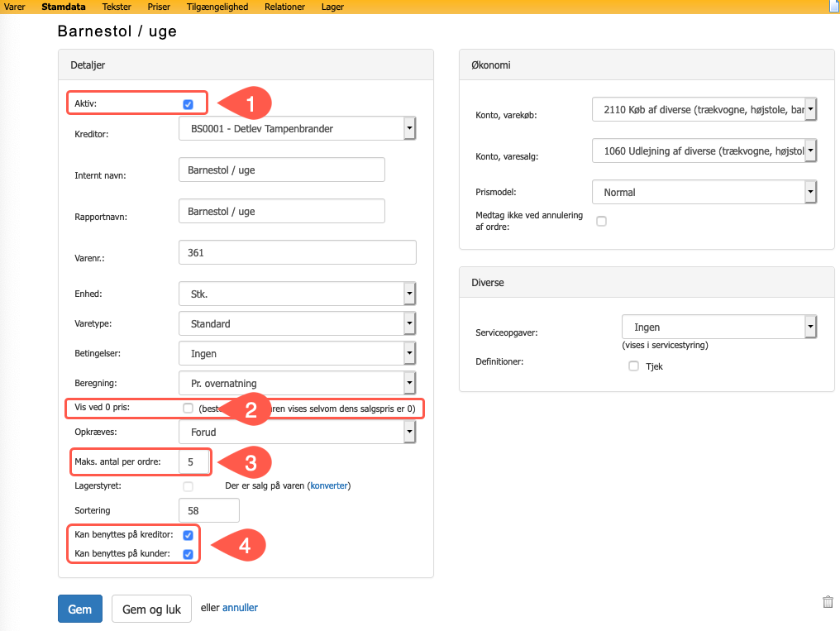This screenshot has width=840, height=631.
Task: Open the Lager tab
Action: tap(332, 7)
